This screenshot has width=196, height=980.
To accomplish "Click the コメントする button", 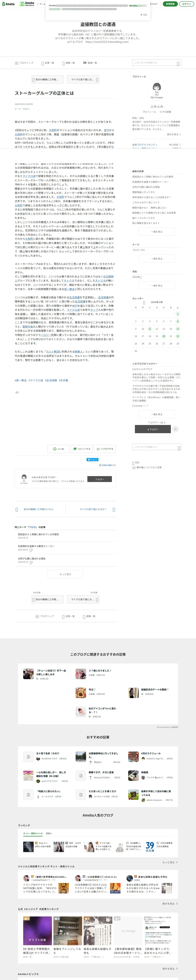I will [x=82, y=449].
